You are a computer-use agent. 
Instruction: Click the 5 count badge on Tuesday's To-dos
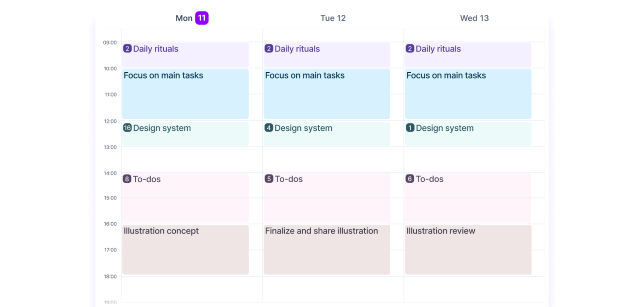click(269, 179)
